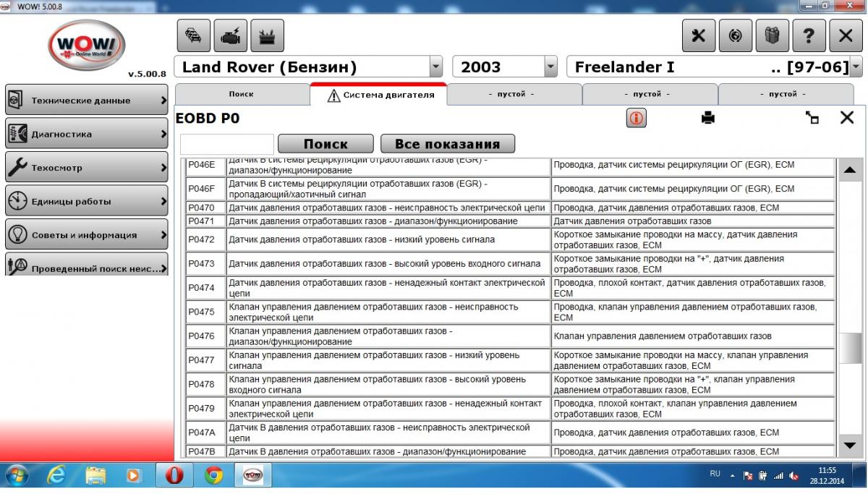Screen dimensions: 868x494
Task: Open the car battery toolbar icon
Action: [x=267, y=35]
